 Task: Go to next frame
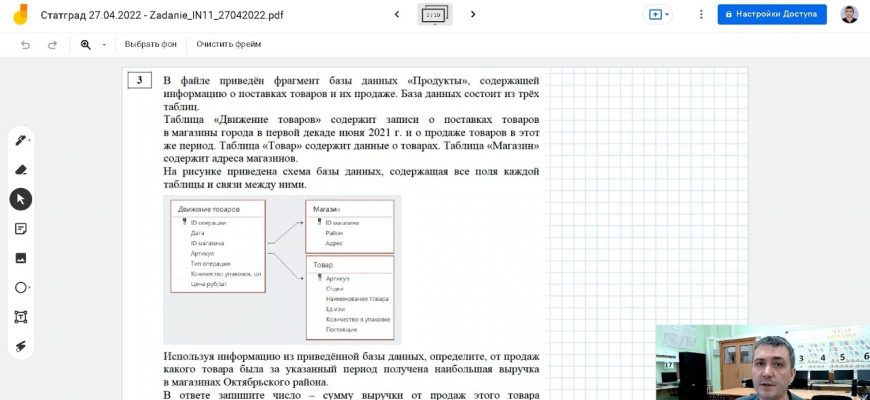pos(472,15)
